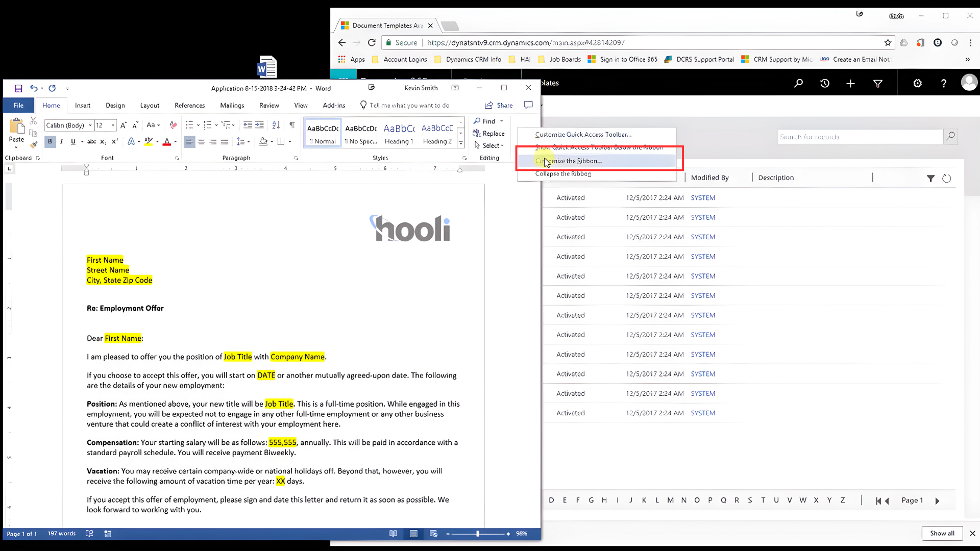Click the Web Layout icon in Word status bar

(x=433, y=534)
